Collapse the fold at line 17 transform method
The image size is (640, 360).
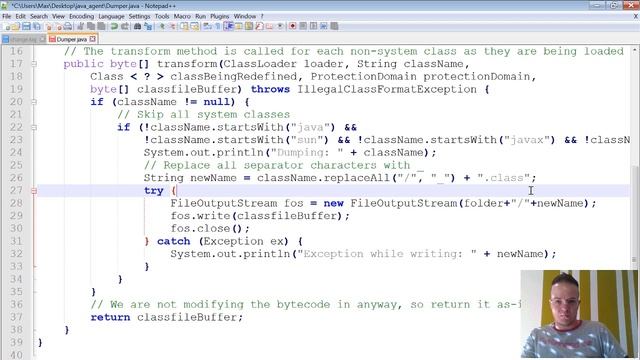34,64
